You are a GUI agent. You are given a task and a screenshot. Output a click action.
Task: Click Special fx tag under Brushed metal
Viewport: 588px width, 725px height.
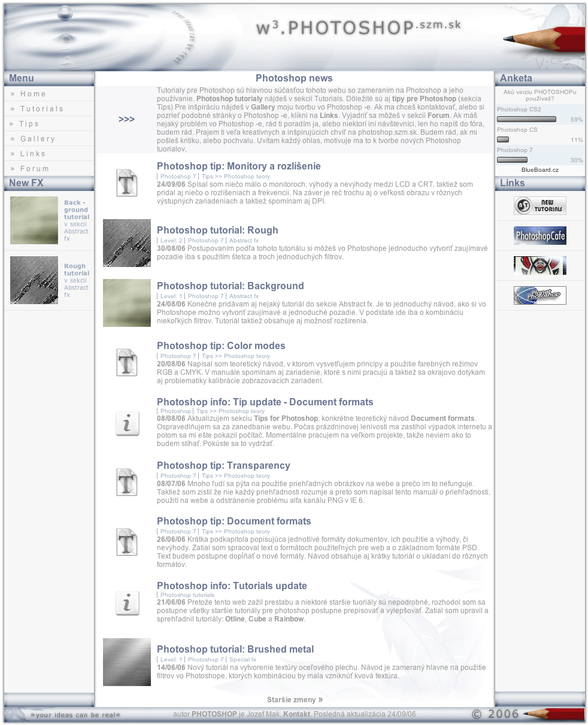[x=243, y=660]
